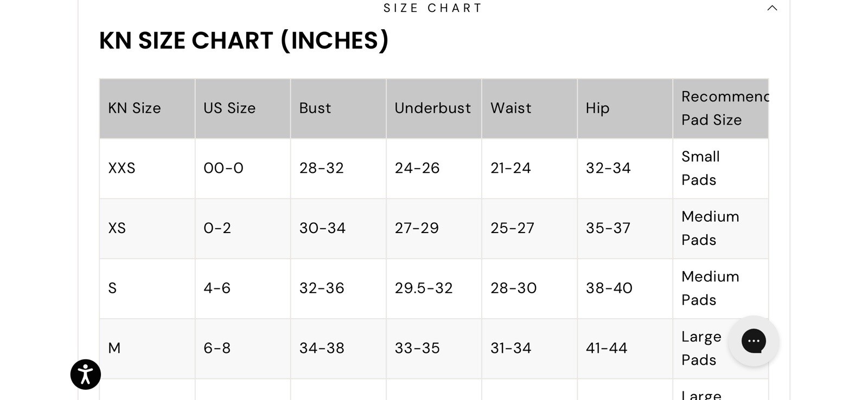Click the KN SIZE CHART (INCHES) title
The image size is (868, 400).
point(244,41)
